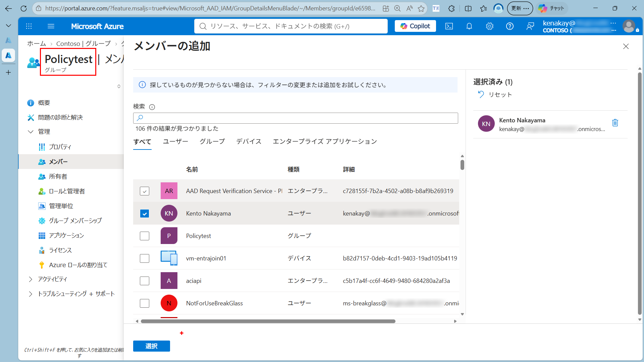644x362 pixels.
Task: Click the 選択 button
Action: coord(152,346)
